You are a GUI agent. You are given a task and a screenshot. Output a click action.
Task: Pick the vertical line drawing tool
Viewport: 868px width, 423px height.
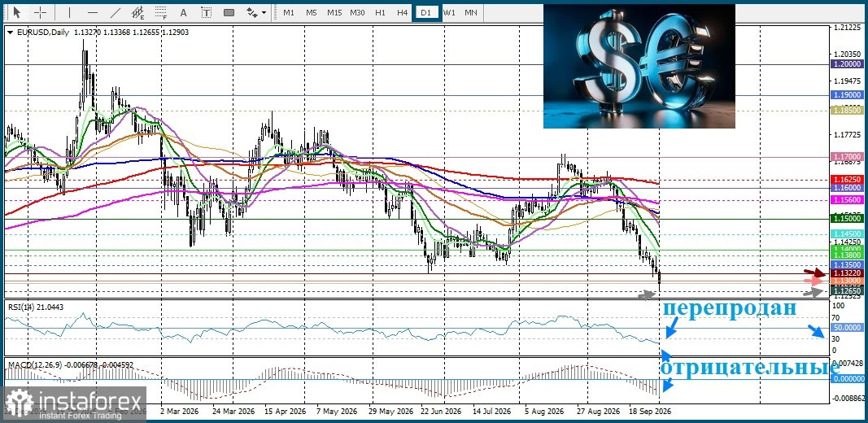pyautogui.click(x=69, y=12)
